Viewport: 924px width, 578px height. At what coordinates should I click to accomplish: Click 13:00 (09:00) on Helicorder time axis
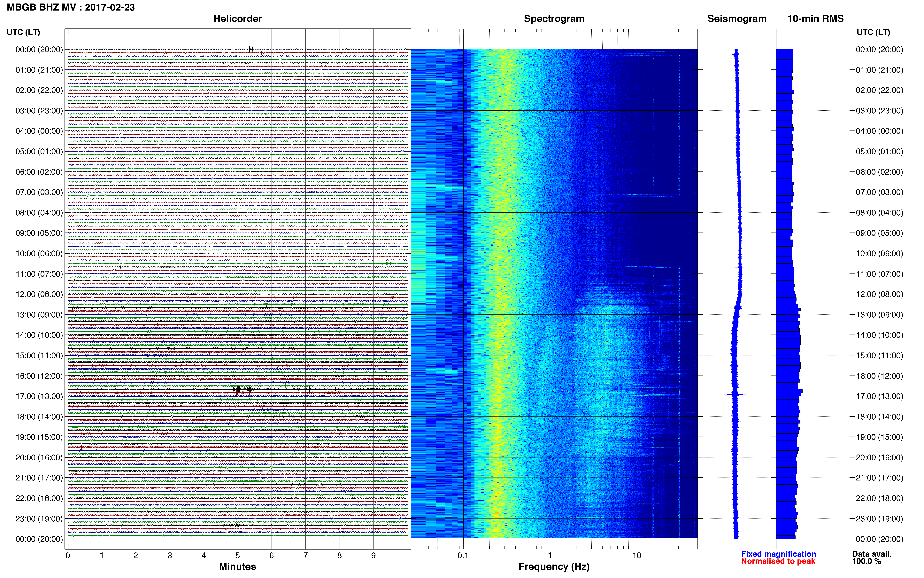39,315
